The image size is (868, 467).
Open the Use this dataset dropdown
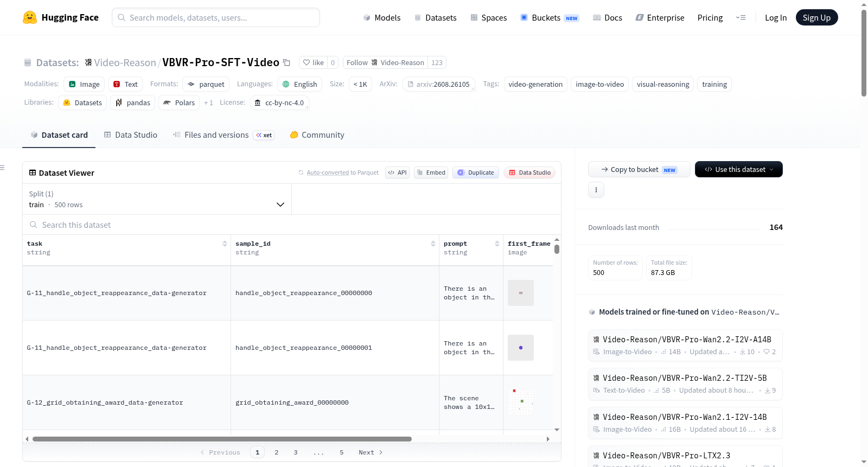[x=739, y=169]
